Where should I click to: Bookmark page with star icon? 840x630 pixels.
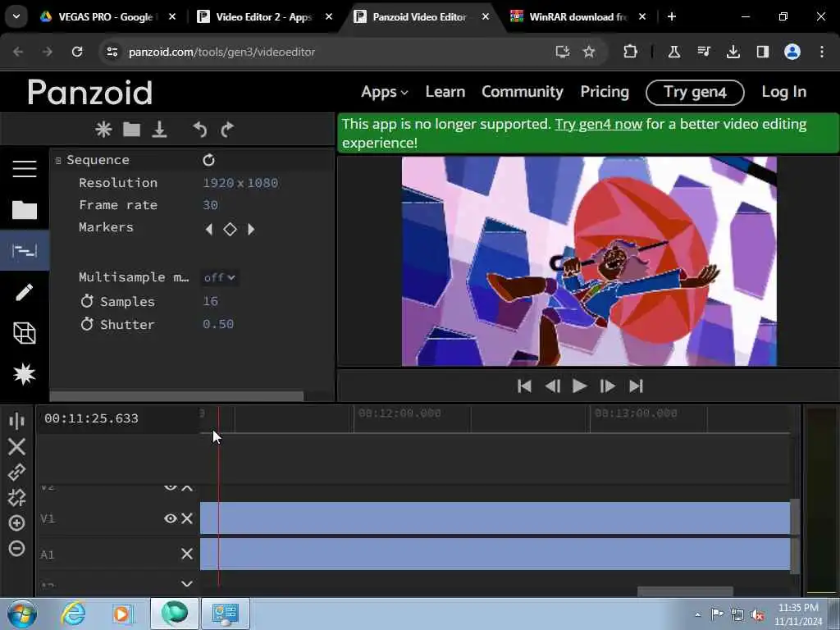pyautogui.click(x=589, y=52)
